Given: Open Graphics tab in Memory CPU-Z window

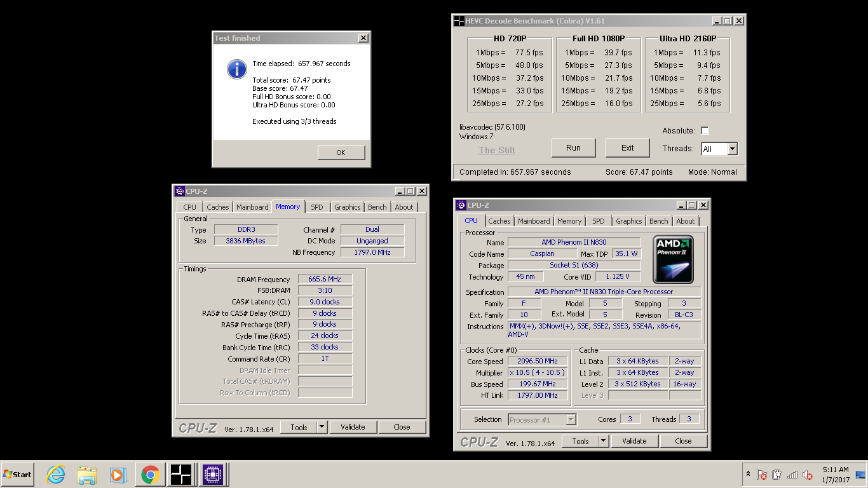Looking at the screenshot, I should (x=347, y=207).
